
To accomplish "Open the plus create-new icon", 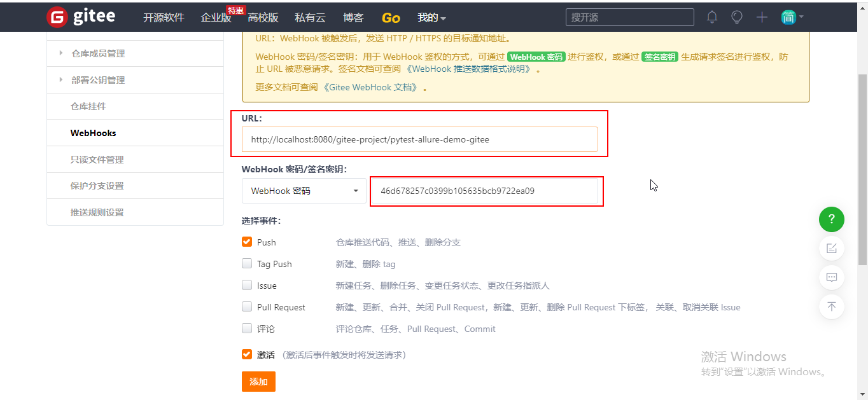I will [x=762, y=17].
